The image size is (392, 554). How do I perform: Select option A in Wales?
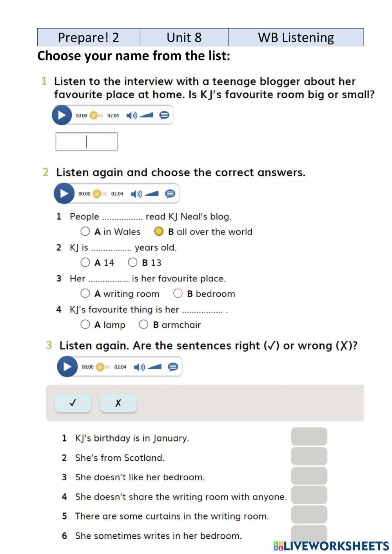pyautogui.click(x=85, y=231)
